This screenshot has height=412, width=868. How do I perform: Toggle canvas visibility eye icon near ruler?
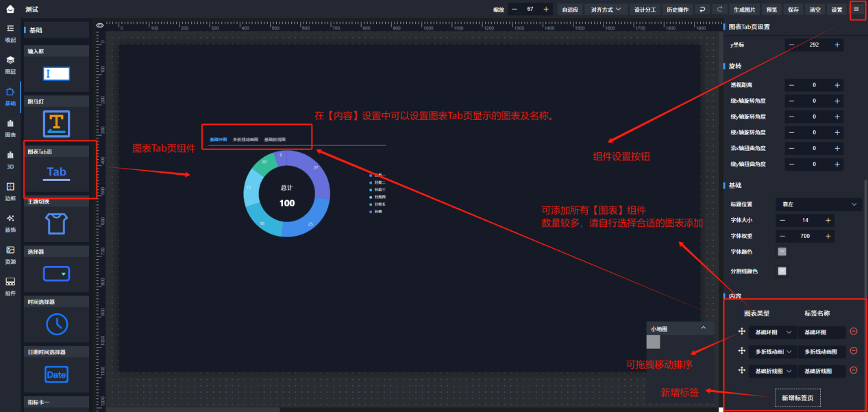pyautogui.click(x=100, y=25)
